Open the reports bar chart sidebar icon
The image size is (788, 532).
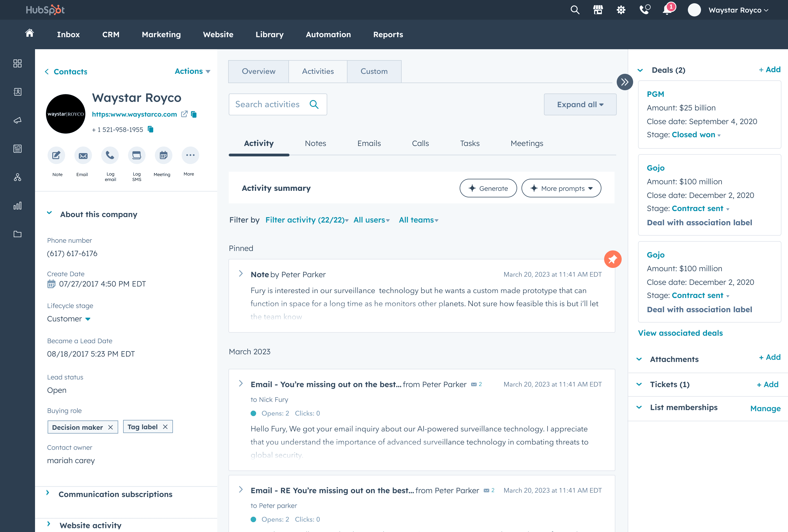17,206
